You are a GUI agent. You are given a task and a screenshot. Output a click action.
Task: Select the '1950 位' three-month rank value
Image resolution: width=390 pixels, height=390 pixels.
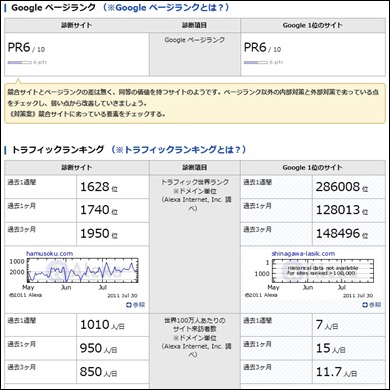[99, 234]
